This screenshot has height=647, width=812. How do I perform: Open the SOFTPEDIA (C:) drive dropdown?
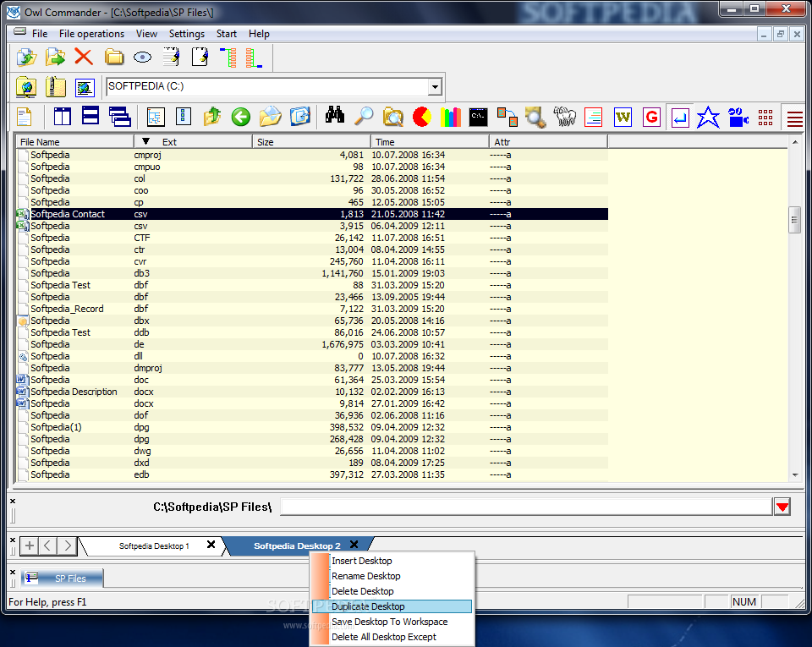435,87
